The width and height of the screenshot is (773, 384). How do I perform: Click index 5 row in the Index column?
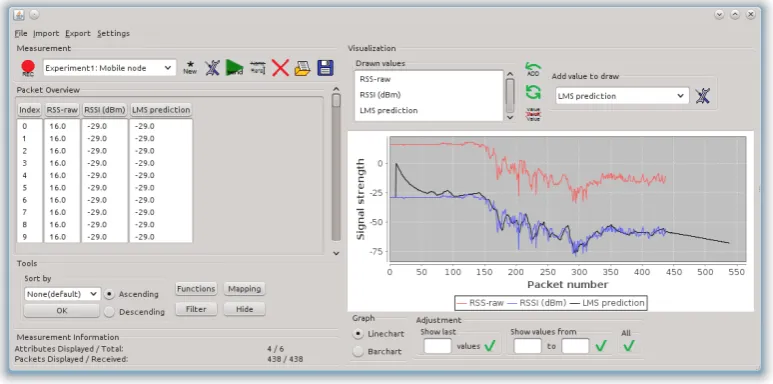pos(30,187)
